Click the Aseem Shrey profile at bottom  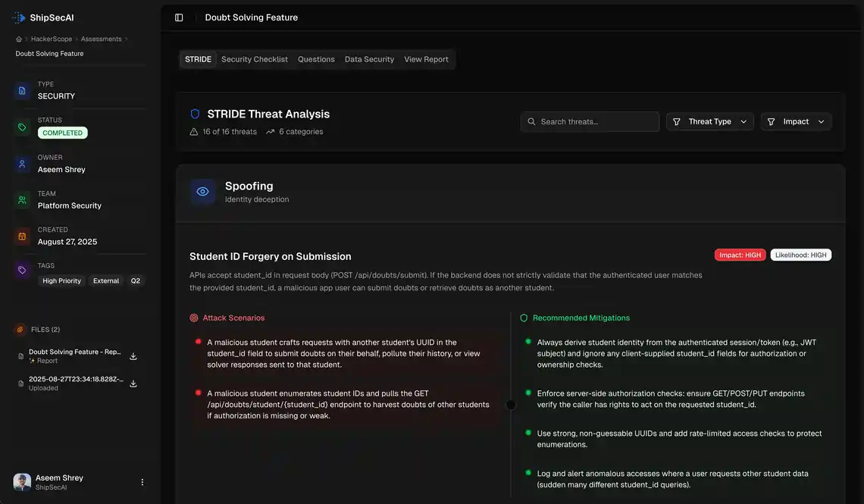point(80,482)
